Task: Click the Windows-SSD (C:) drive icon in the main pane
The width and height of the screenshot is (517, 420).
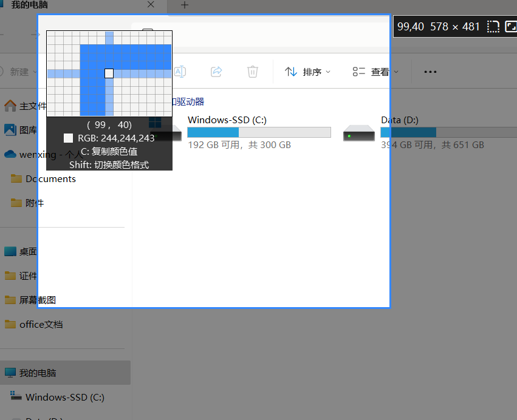Action: 166,129
